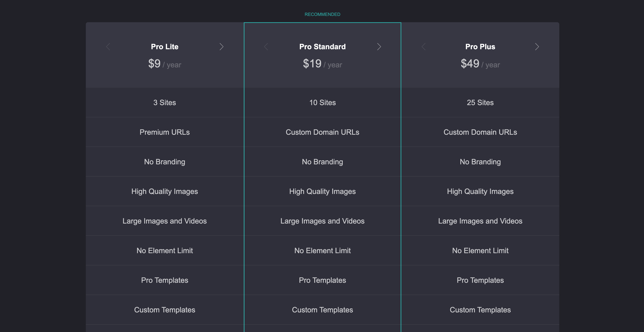This screenshot has width=644, height=332.
Task: Select the Pro Standard plan title
Action: (x=322, y=47)
